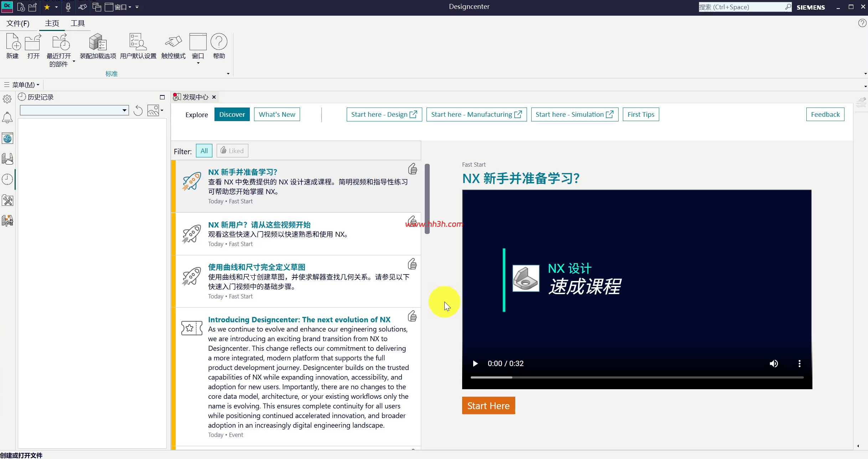Click the yellow star favorites icon

click(47, 7)
